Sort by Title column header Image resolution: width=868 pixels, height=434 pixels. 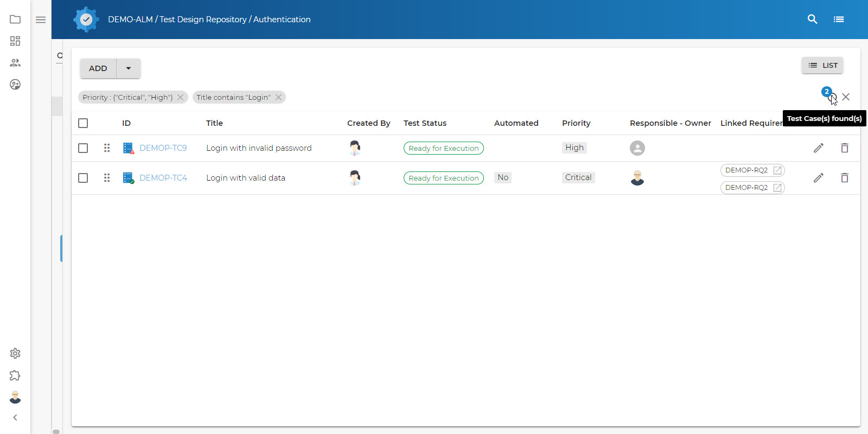(214, 123)
